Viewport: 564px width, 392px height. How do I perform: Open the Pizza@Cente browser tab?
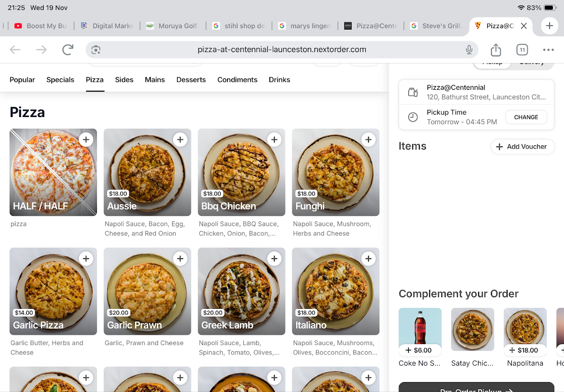tap(371, 26)
